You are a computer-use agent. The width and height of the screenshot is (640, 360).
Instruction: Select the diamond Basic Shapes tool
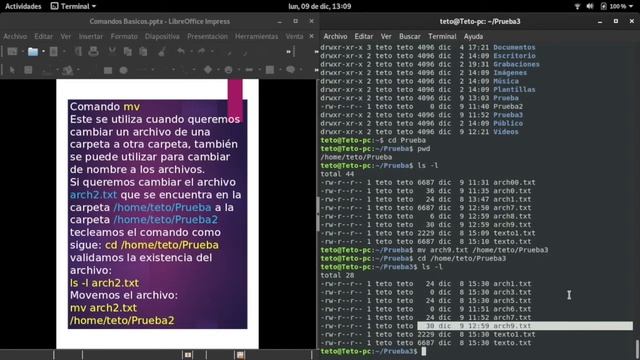pos(208,70)
